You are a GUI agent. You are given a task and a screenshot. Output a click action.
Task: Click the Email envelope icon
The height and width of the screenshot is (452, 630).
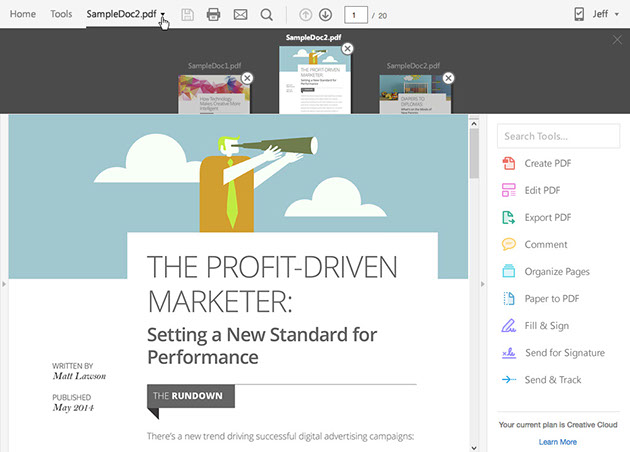[240, 15]
